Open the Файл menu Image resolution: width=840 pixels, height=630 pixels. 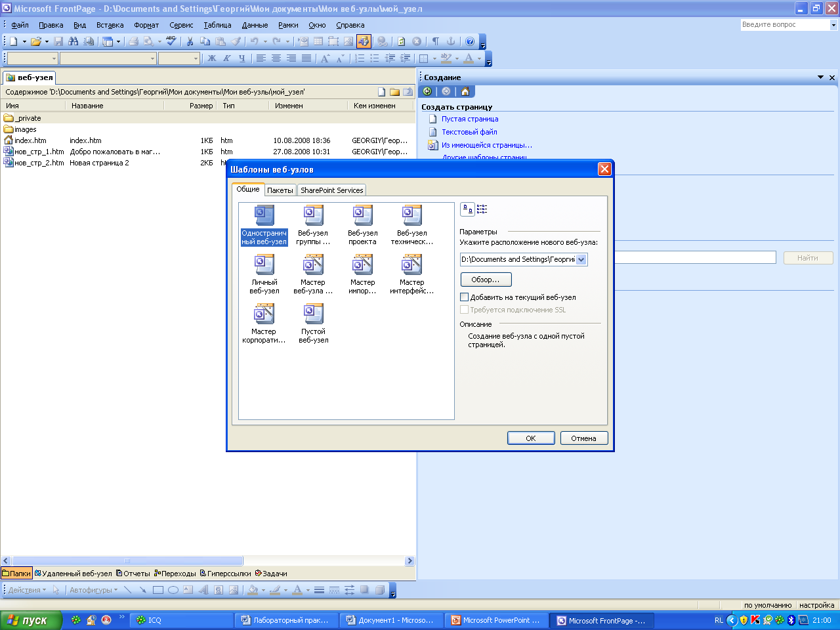click(x=20, y=25)
